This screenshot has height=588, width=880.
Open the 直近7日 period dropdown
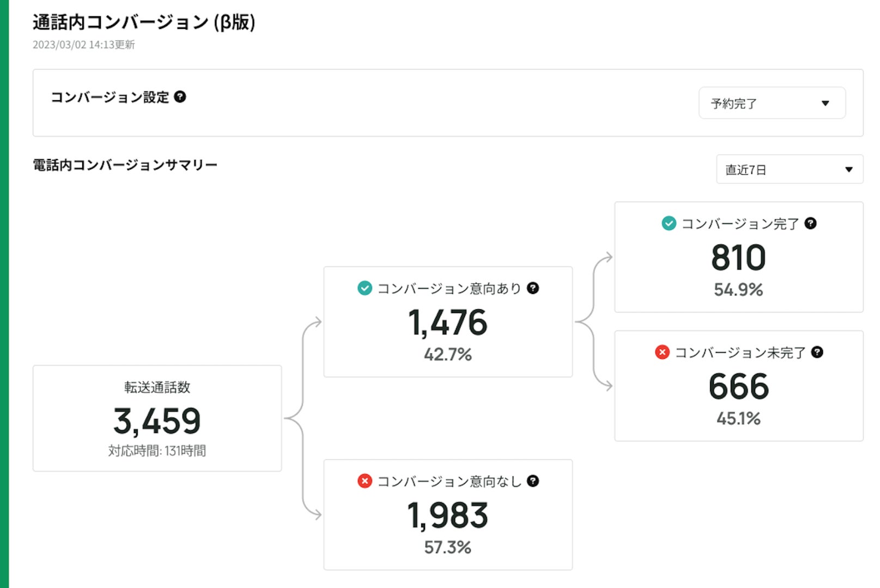(789, 169)
